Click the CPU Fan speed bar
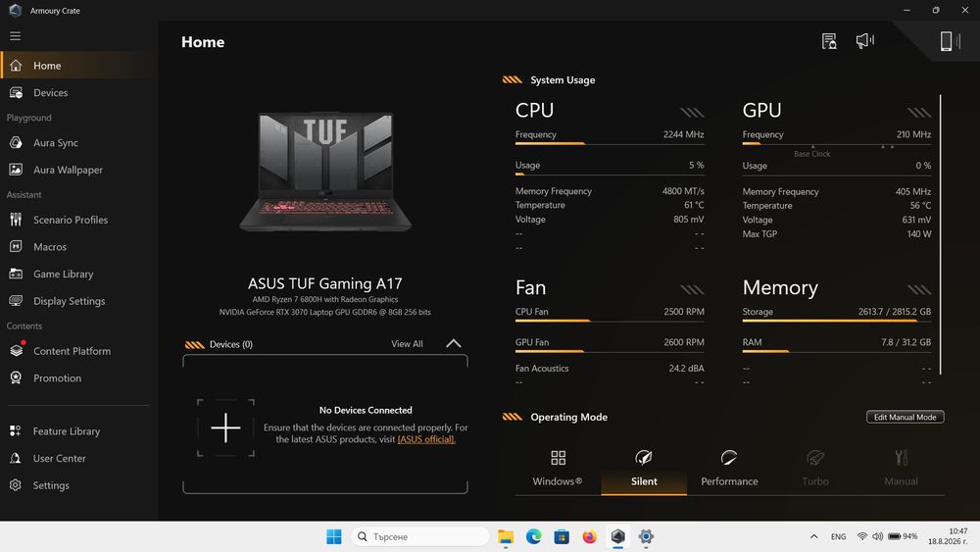This screenshot has height=552, width=980. tap(610, 321)
